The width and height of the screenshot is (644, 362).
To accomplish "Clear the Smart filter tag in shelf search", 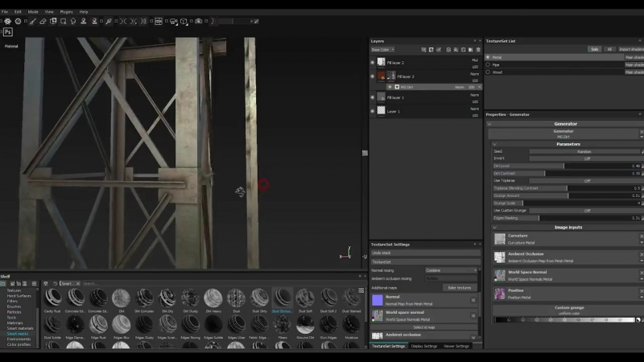I will (x=78, y=284).
